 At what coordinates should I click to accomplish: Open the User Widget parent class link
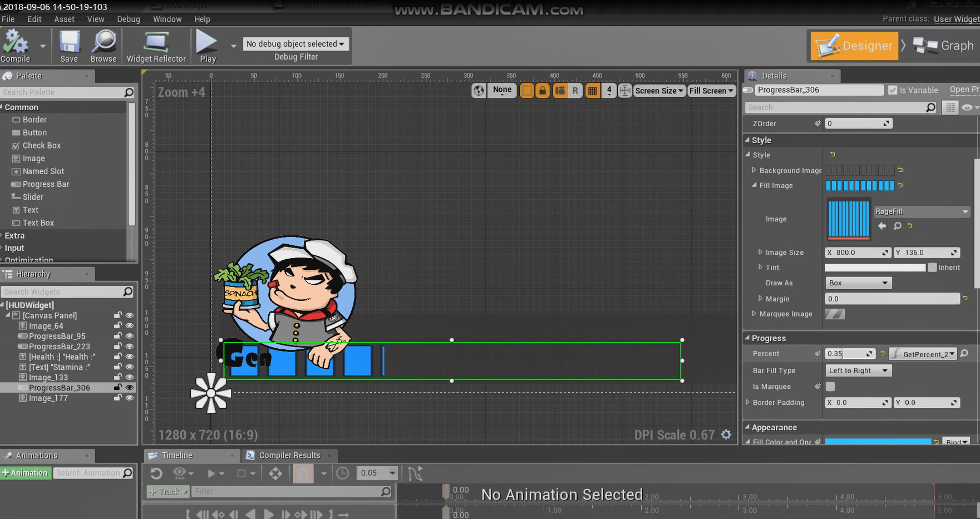(957, 19)
